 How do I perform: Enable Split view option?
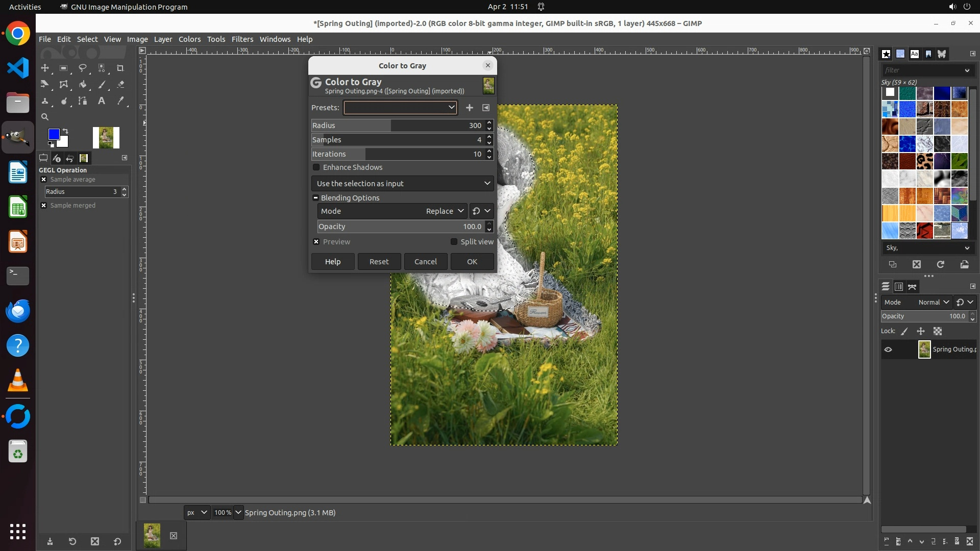point(454,242)
